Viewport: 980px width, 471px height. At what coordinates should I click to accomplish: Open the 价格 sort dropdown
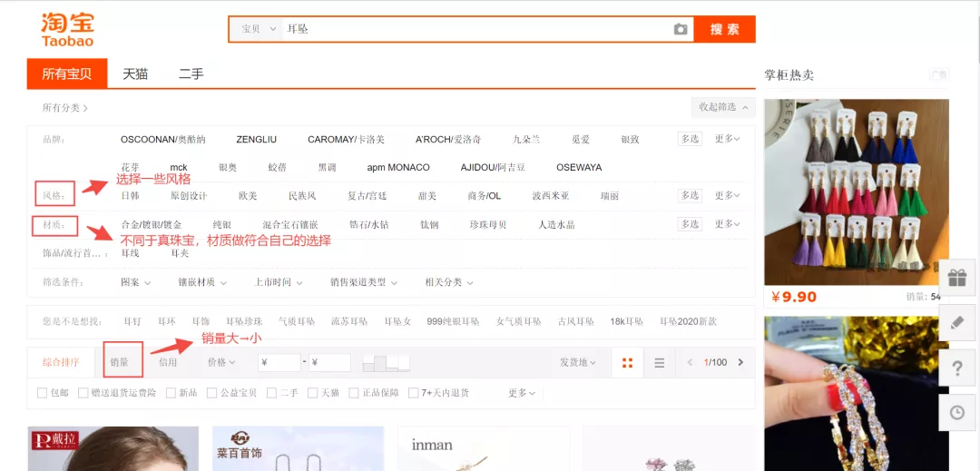(221, 362)
